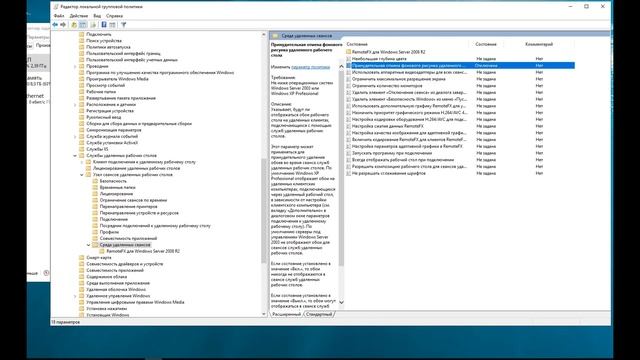Screen dimensions: 640x360
Task: Select the Синхронизация параметров folder
Action: (113, 130)
